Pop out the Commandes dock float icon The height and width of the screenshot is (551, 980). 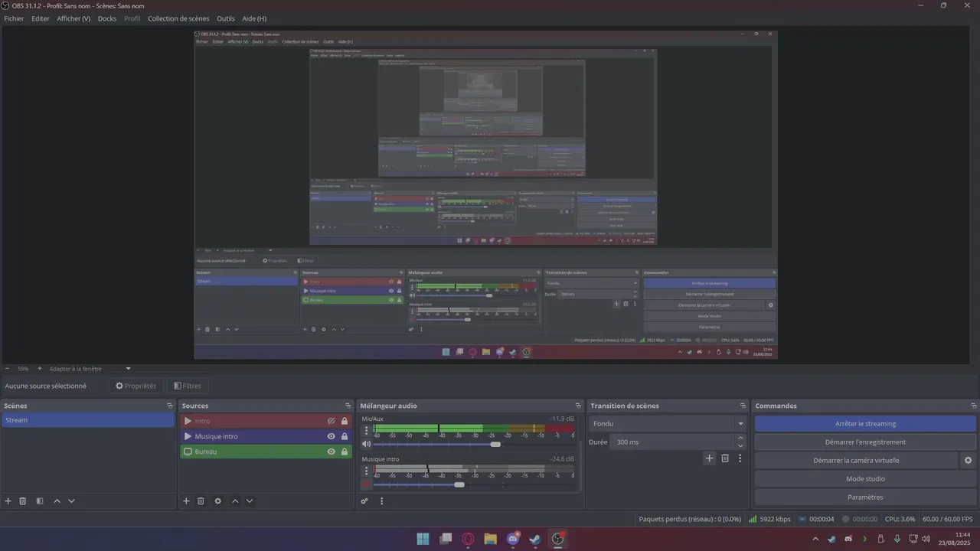(x=974, y=406)
